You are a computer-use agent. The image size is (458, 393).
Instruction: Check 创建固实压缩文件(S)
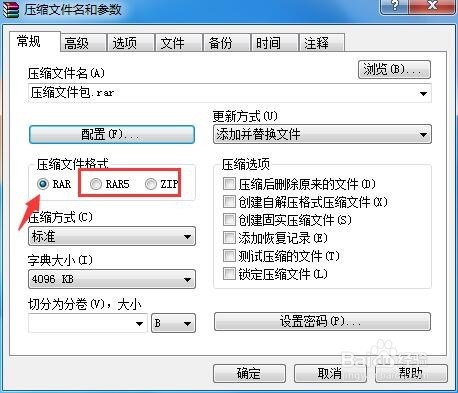click(x=229, y=219)
